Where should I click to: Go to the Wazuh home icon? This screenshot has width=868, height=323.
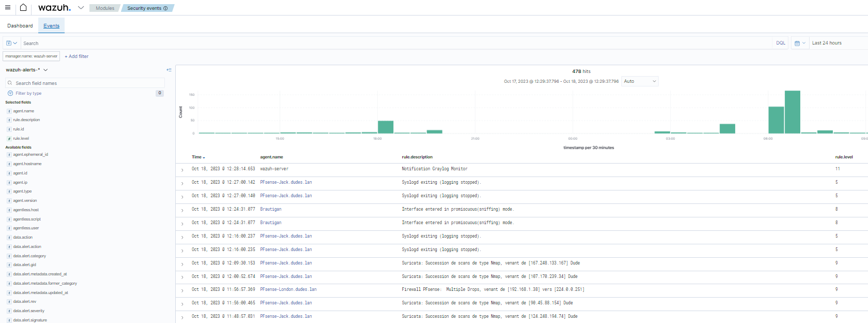[23, 8]
